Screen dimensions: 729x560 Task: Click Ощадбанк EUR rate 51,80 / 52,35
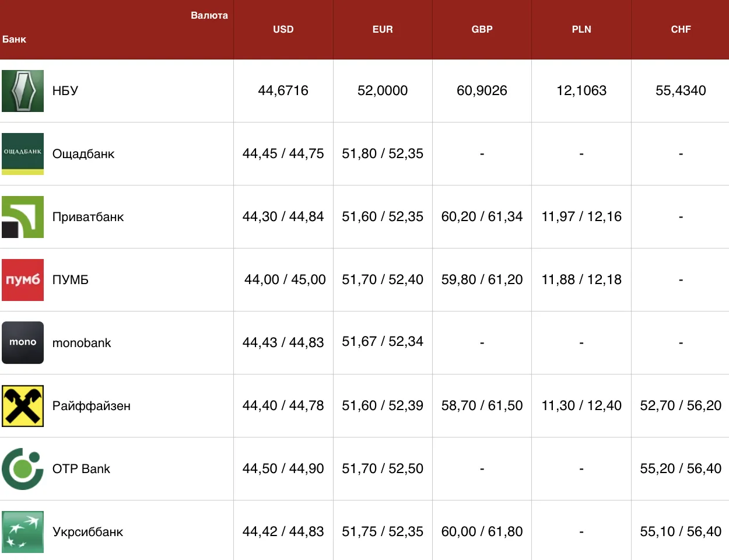click(383, 154)
